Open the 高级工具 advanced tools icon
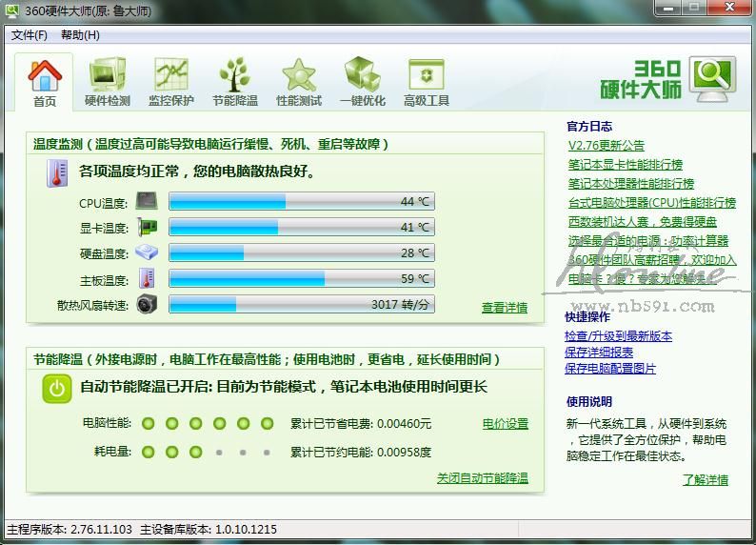Image resolution: width=756 pixels, height=545 pixels. 426,76
